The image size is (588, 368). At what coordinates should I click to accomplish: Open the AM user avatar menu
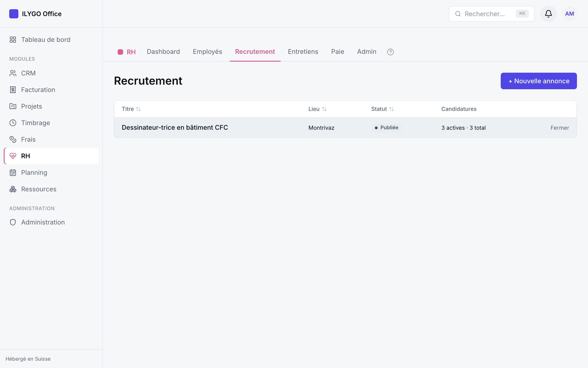(570, 14)
